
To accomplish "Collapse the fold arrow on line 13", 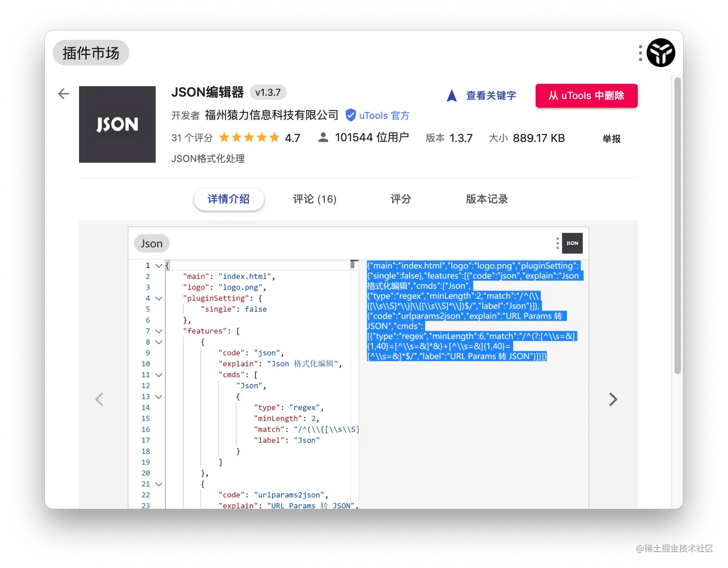I will point(158,397).
